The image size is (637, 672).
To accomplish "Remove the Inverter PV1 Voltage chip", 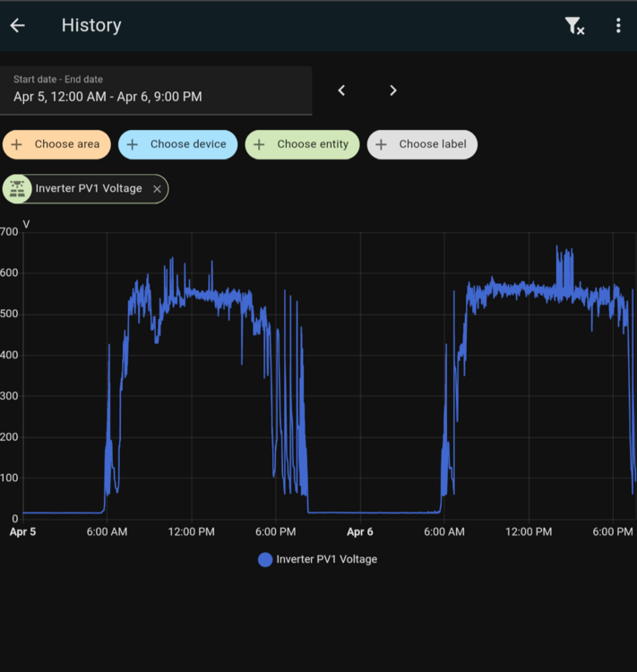I will pyautogui.click(x=158, y=189).
